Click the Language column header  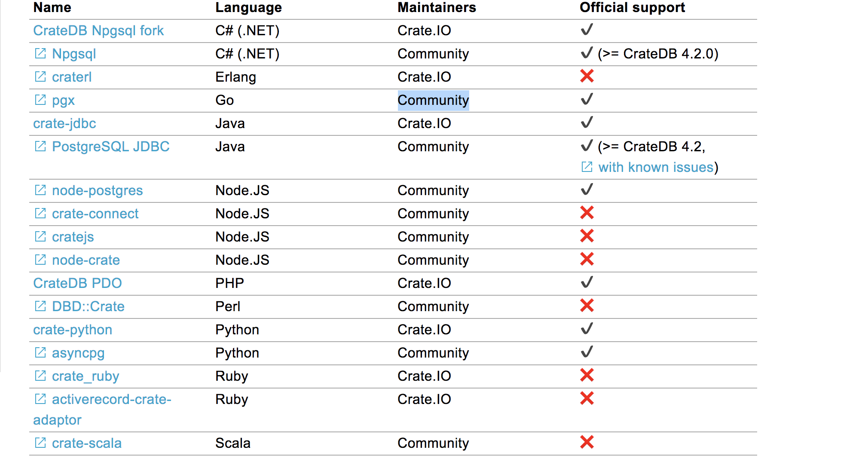[x=249, y=8]
